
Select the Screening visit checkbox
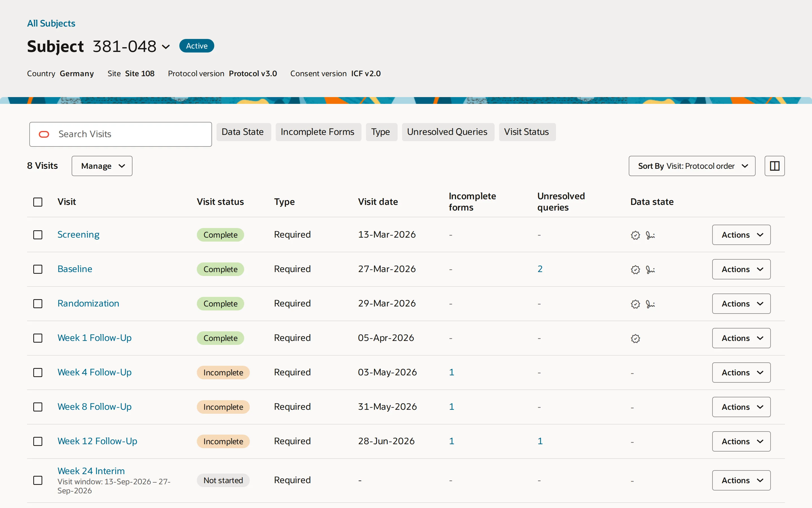(x=38, y=235)
